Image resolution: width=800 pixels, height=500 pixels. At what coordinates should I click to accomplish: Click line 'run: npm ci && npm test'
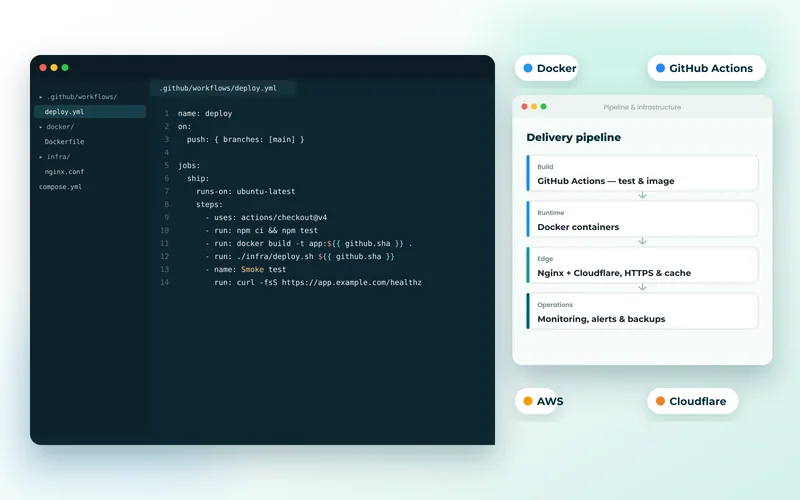tap(262, 231)
